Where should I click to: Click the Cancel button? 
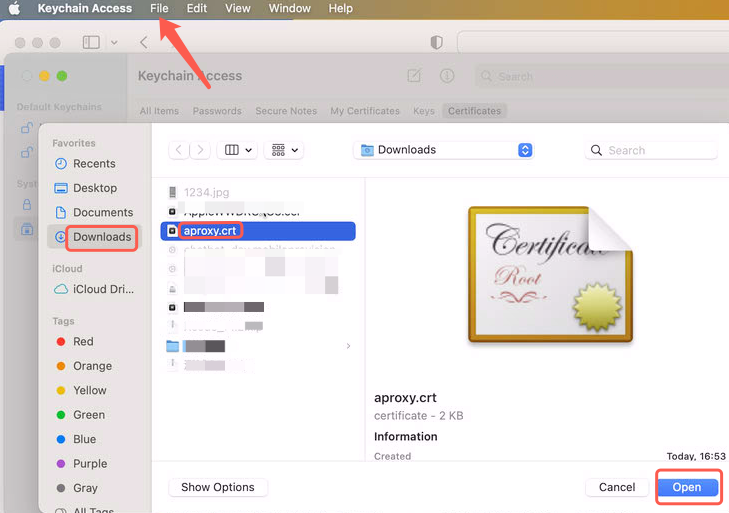[616, 487]
